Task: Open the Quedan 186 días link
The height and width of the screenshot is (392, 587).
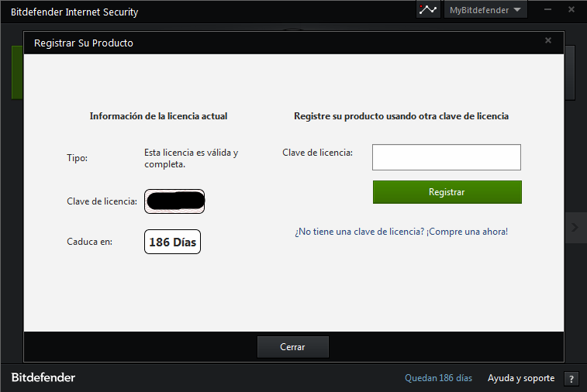Action: [438, 378]
